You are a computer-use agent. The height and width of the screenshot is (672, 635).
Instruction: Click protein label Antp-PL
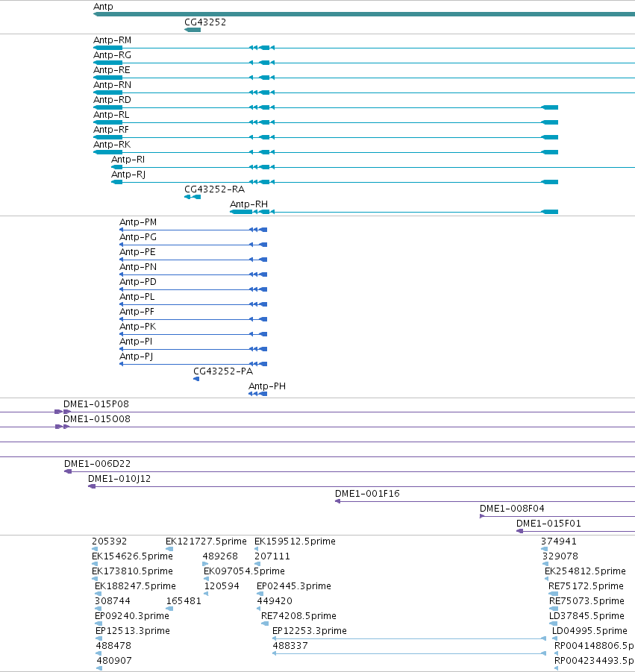point(137,297)
